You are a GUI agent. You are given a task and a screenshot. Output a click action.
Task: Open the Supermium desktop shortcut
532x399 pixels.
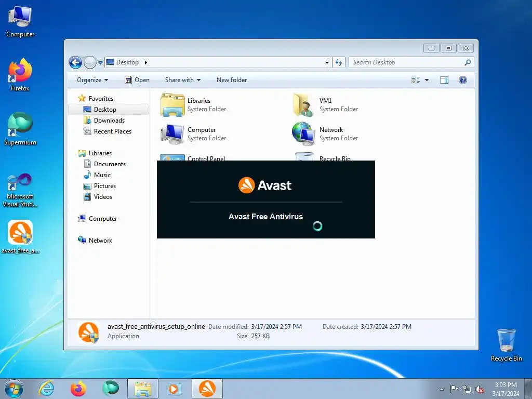coord(20,129)
